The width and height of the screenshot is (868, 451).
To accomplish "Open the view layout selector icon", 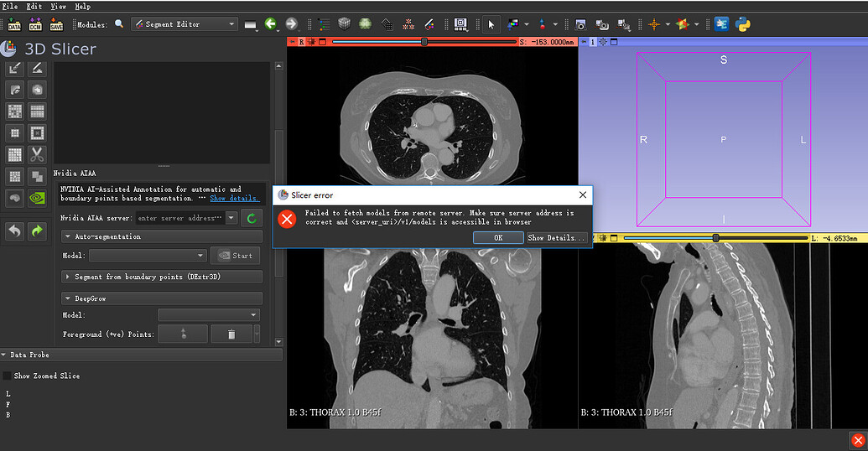I will [460, 23].
